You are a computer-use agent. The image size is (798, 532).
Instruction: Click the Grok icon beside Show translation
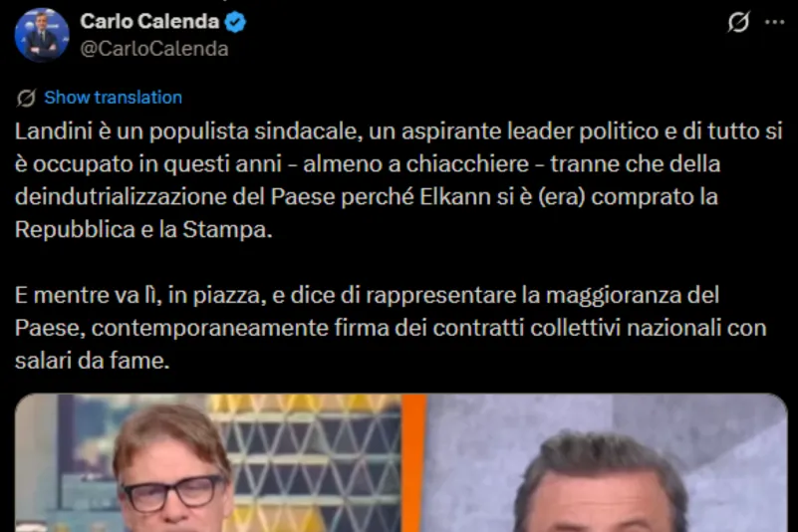[26, 98]
